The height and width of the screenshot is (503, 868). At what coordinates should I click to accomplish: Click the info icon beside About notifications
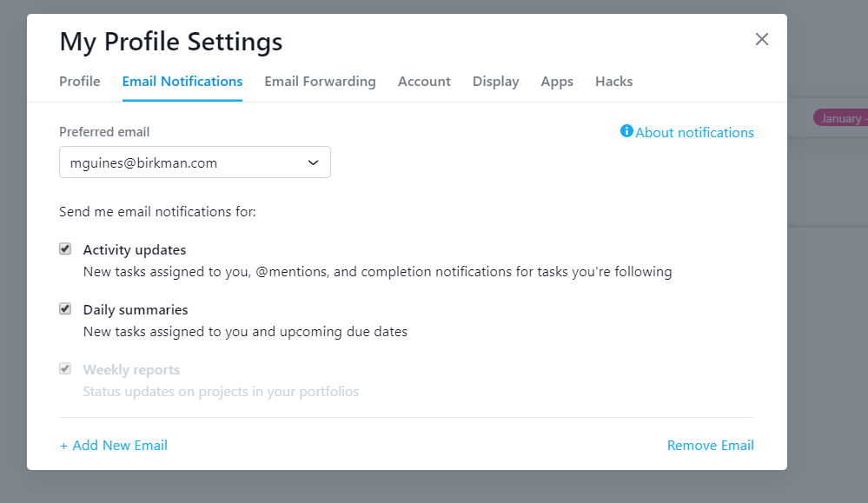[626, 131]
